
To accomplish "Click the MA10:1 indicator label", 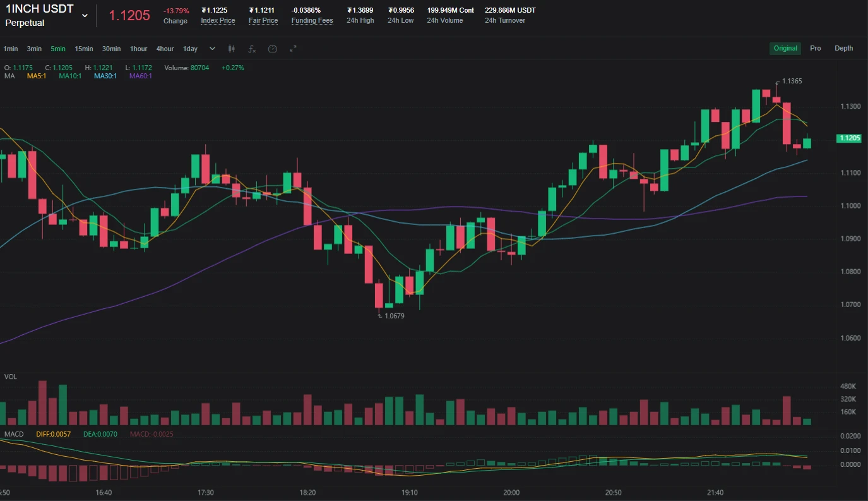I will [70, 76].
